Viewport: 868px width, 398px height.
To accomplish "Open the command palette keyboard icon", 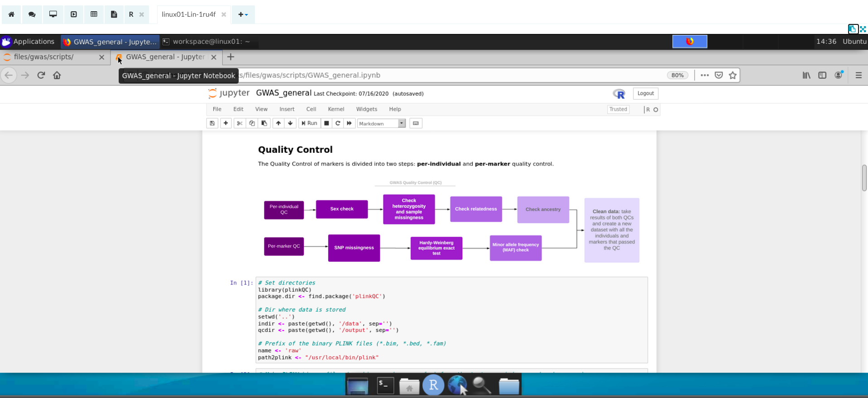I will (x=416, y=123).
